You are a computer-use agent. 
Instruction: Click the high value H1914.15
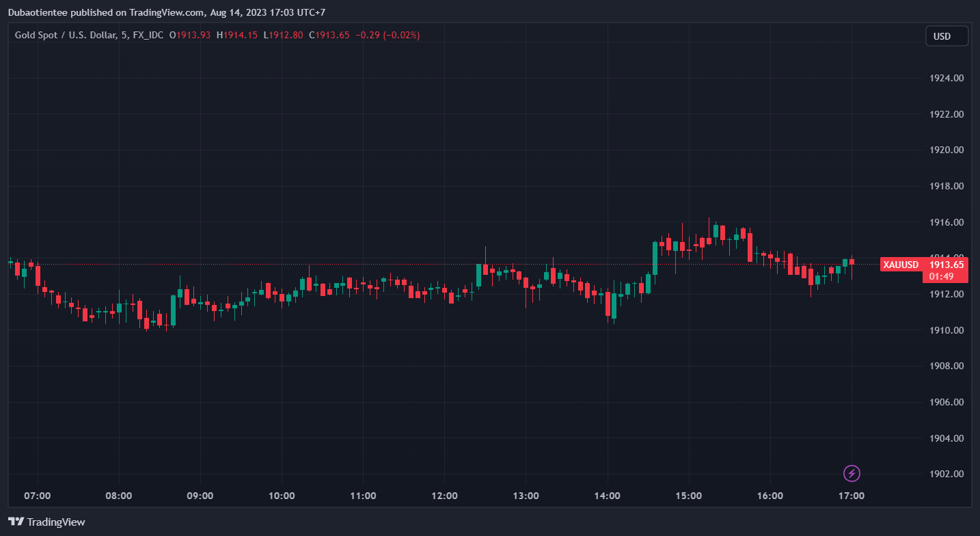236,35
